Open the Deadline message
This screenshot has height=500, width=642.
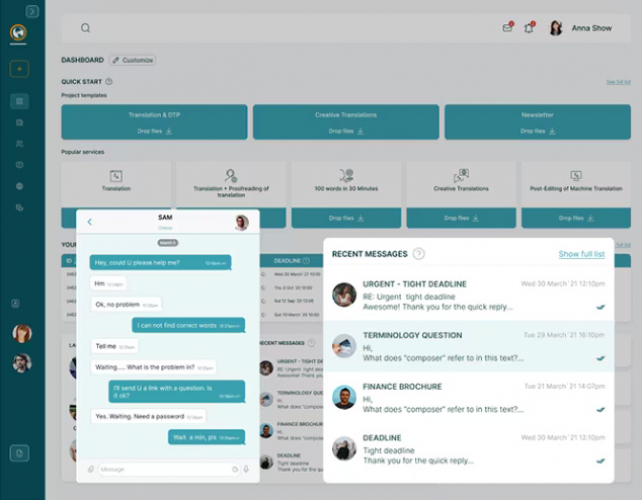[x=468, y=449]
